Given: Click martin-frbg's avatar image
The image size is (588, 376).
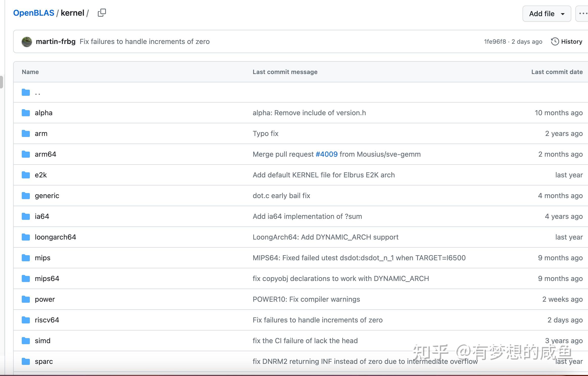Looking at the screenshot, I should coord(27,42).
